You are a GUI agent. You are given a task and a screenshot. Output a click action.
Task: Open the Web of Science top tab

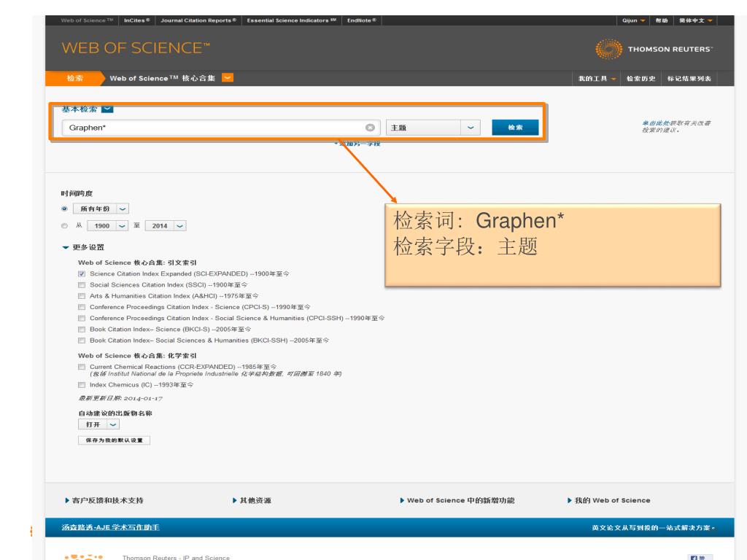pos(87,20)
